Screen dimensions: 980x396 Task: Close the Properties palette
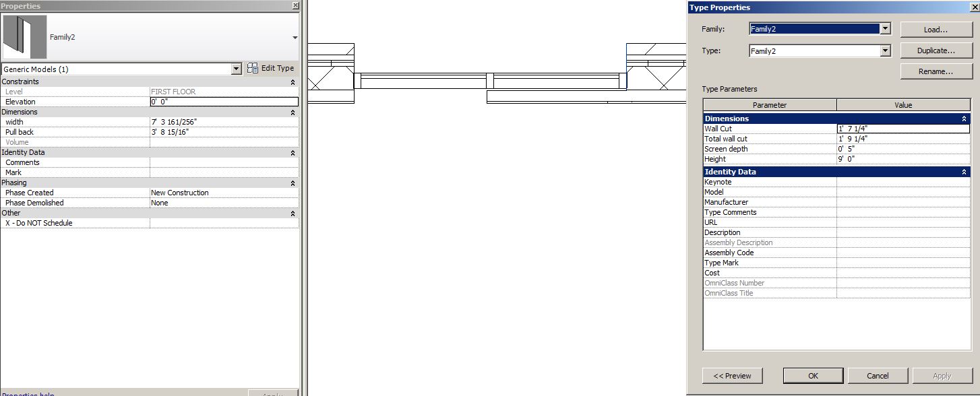(295, 5)
